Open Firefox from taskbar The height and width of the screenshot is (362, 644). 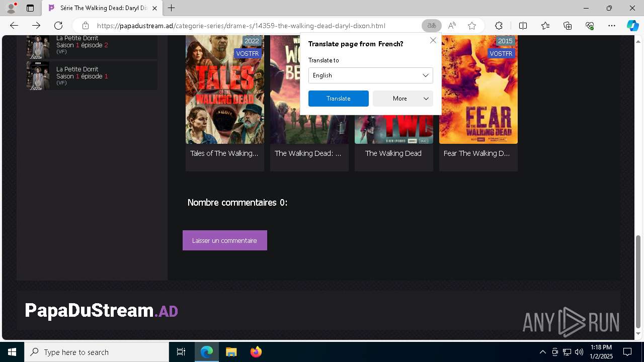tap(256, 352)
